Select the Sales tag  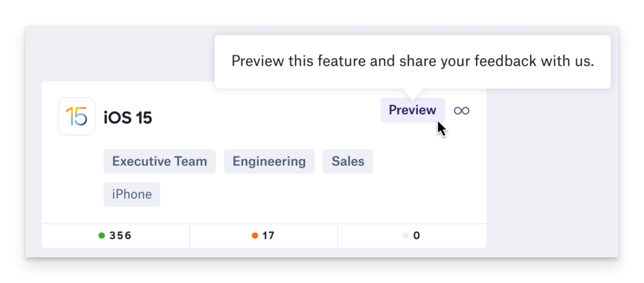348,161
